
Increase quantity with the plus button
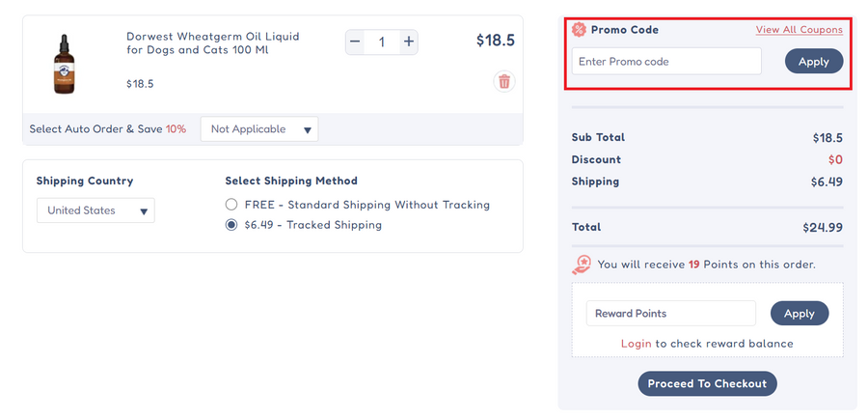(409, 42)
